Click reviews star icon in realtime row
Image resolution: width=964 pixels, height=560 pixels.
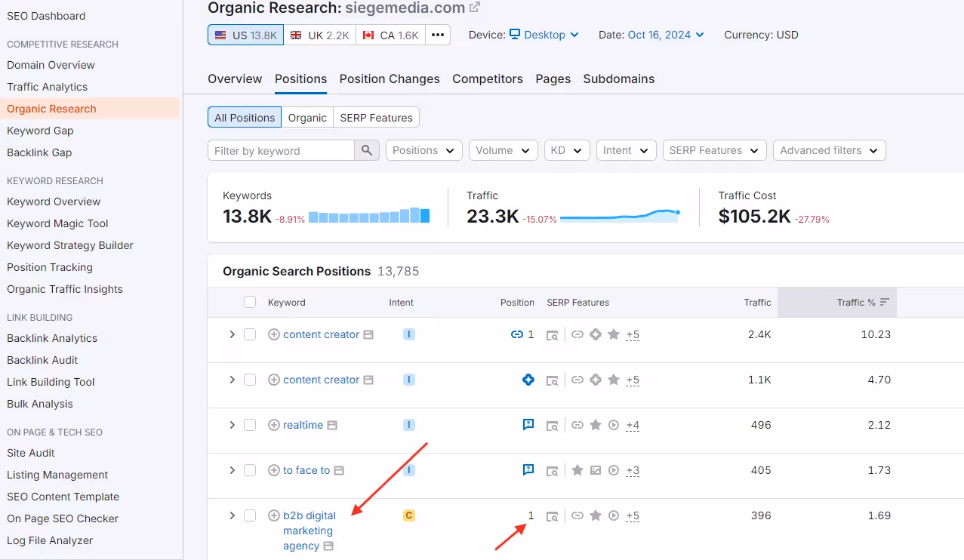coord(596,425)
